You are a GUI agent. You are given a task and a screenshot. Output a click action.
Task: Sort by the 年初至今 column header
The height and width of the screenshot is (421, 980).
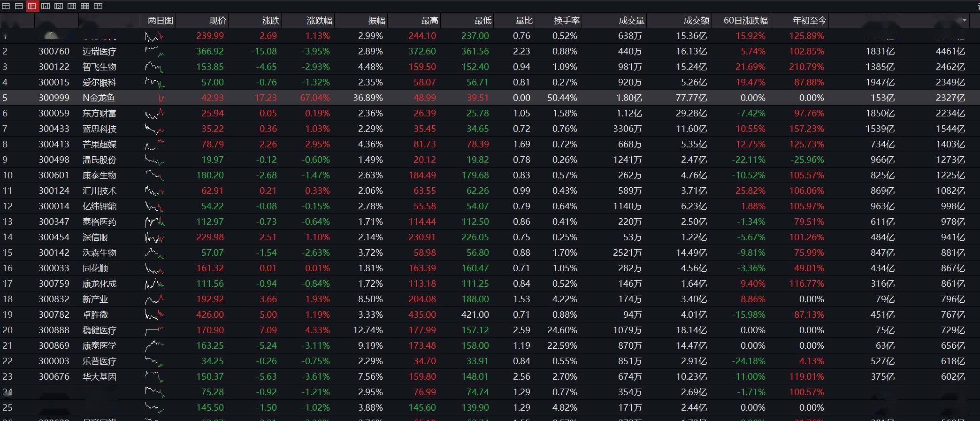809,20
